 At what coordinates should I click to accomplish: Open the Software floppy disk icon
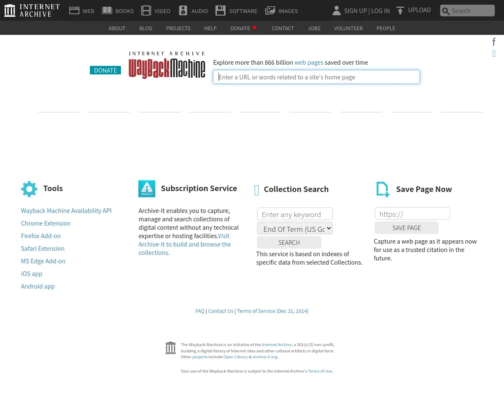[220, 10]
